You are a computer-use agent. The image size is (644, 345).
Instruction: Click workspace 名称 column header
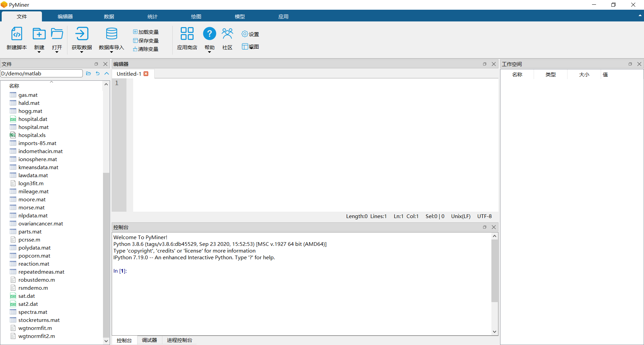pos(517,75)
